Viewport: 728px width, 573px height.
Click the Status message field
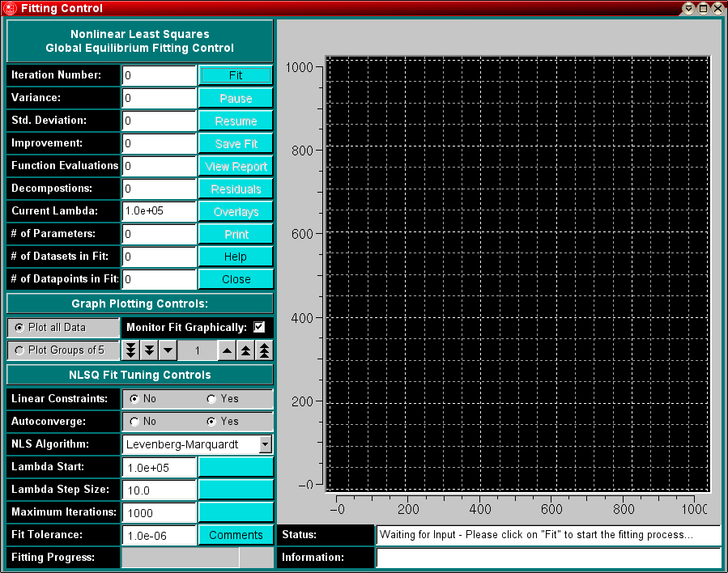pos(549,535)
